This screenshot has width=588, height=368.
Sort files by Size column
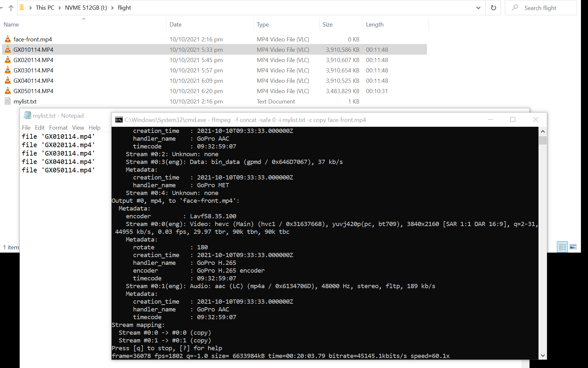point(341,25)
